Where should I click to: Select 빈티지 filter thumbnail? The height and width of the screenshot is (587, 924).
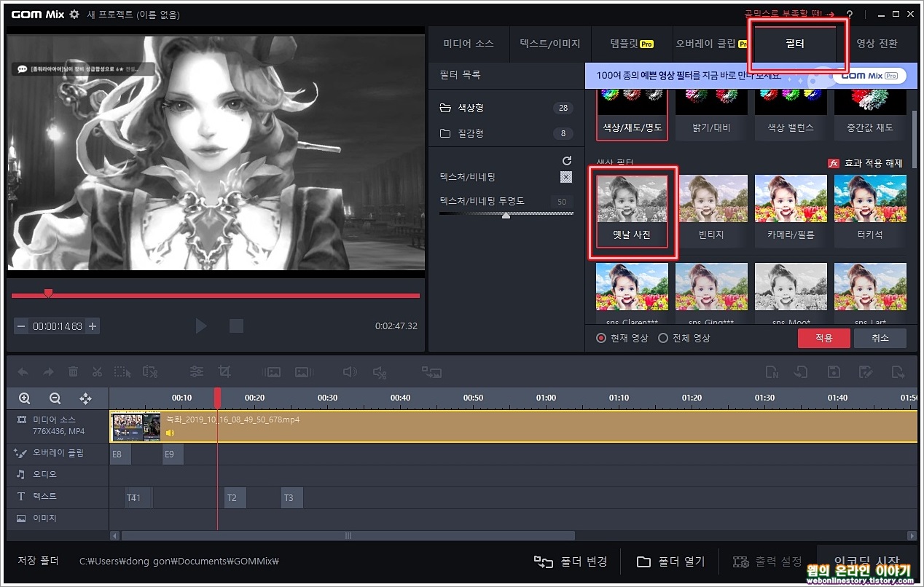click(x=711, y=211)
